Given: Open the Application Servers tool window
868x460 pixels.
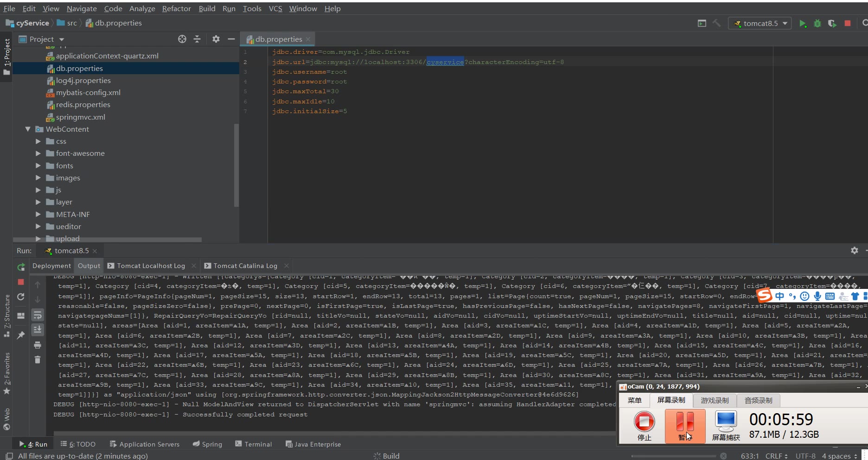Looking at the screenshot, I should point(144,444).
